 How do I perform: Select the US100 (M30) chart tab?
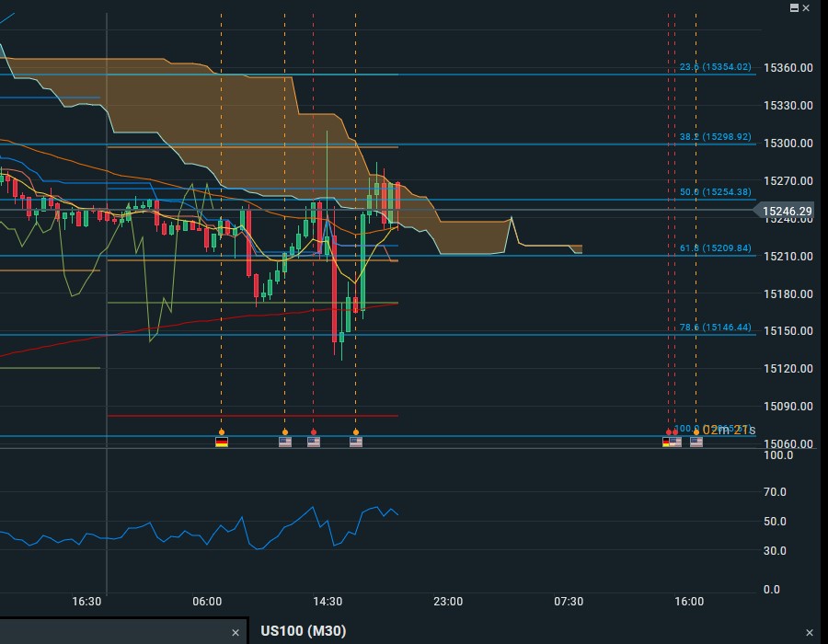coord(303,631)
